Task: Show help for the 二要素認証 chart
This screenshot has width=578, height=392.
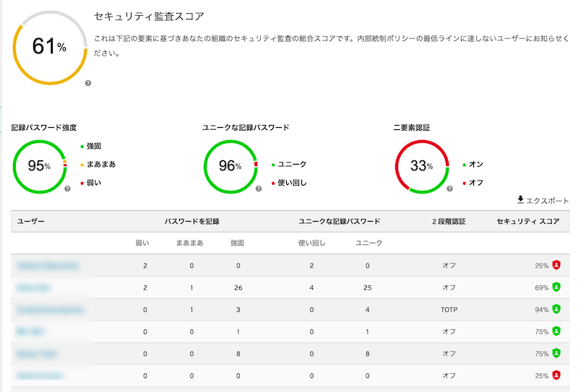Action: click(449, 188)
